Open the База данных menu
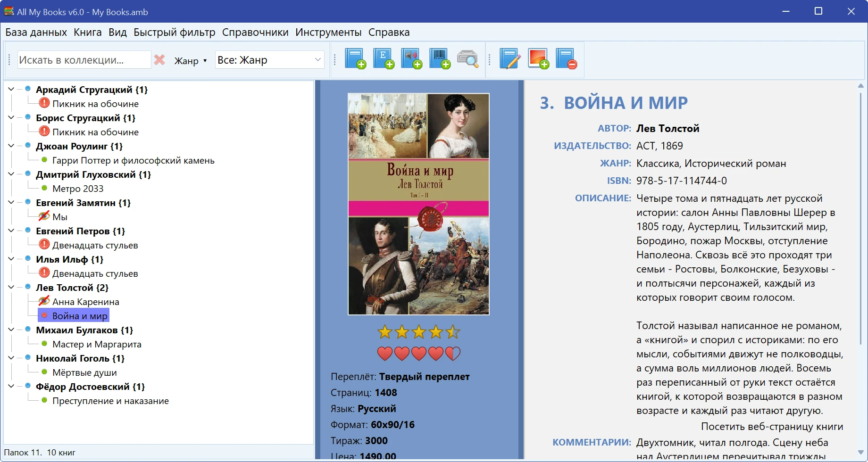 click(x=36, y=33)
